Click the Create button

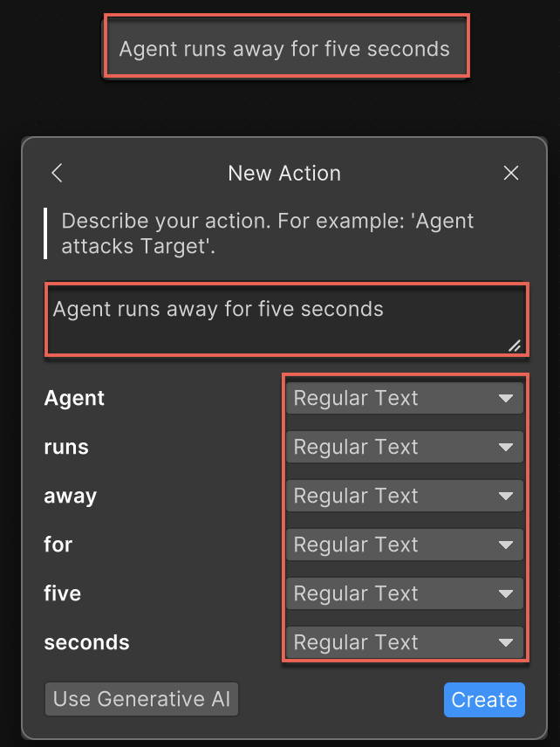pos(484,700)
